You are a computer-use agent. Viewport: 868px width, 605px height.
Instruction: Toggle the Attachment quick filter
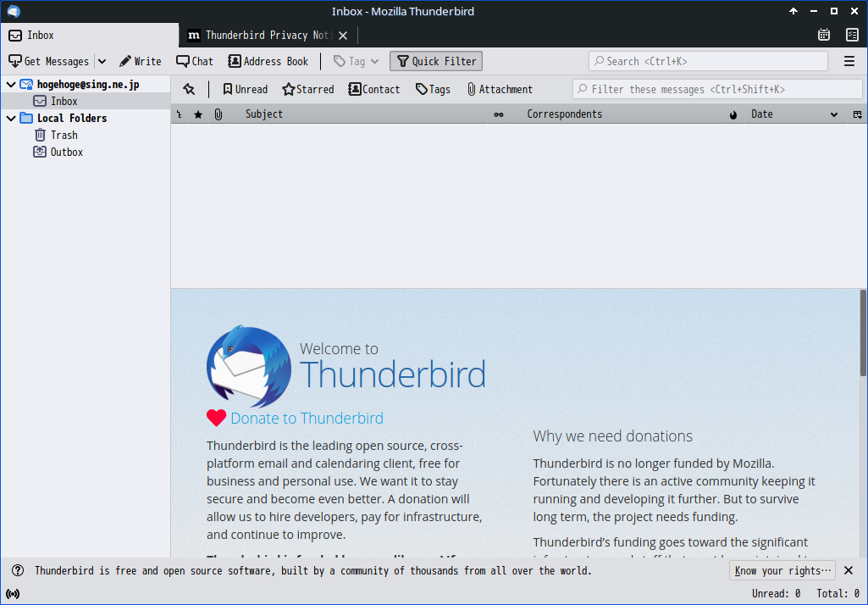coord(500,89)
